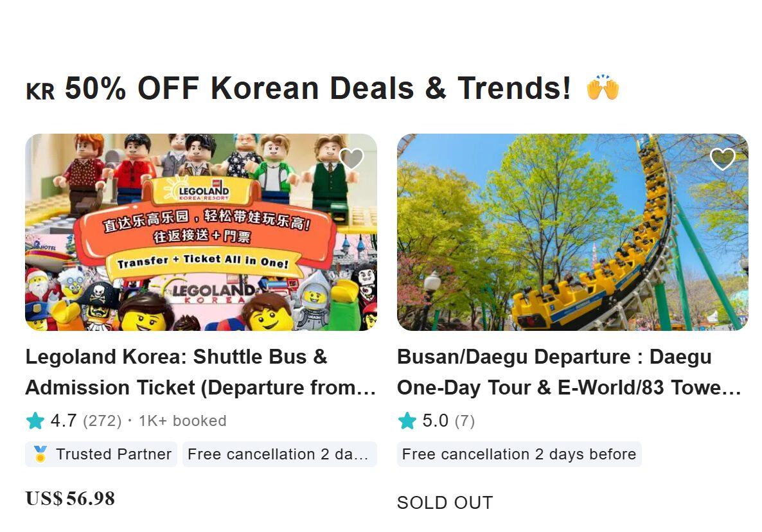Click the Free cancellation 2 days before tag
The image size is (762, 532).
click(x=518, y=454)
